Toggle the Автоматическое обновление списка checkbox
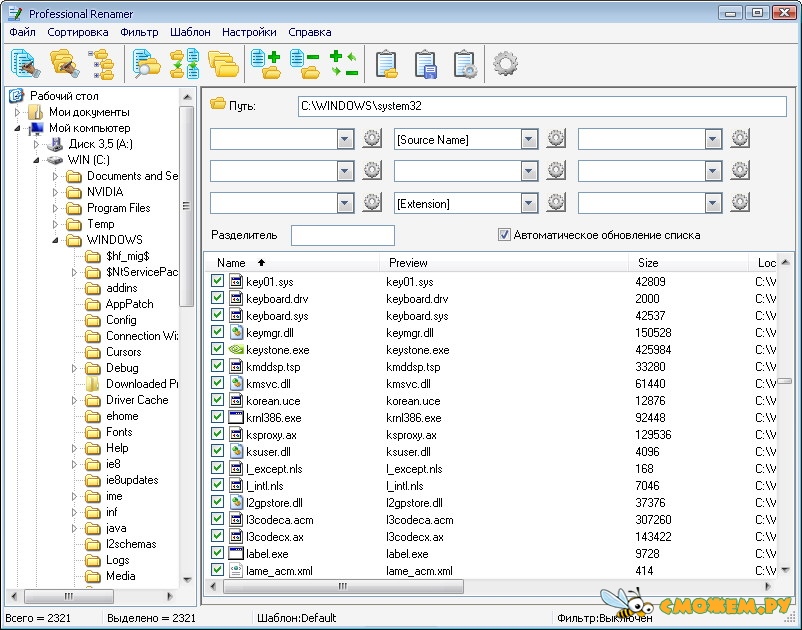The image size is (802, 630). coord(504,235)
